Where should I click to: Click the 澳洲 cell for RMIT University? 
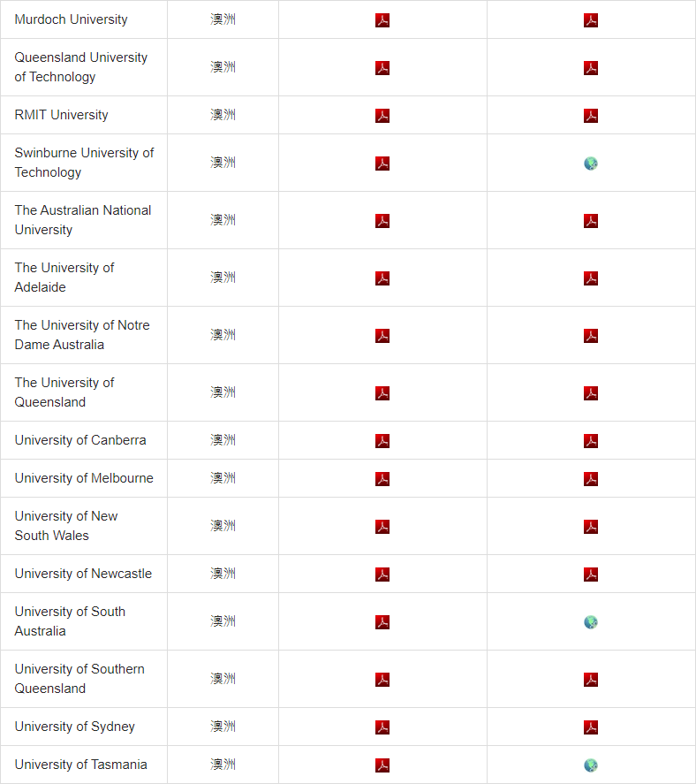(223, 115)
